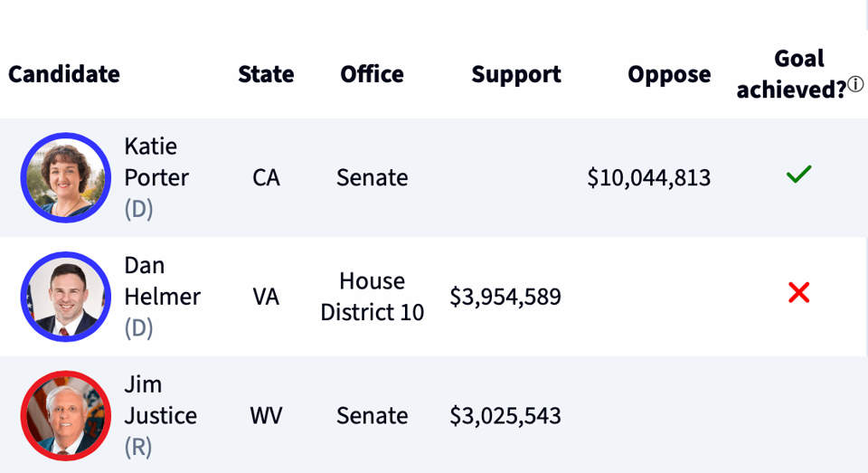Click the green checkmark in Katie Porter's row
868x473 pixels.
pos(798,175)
